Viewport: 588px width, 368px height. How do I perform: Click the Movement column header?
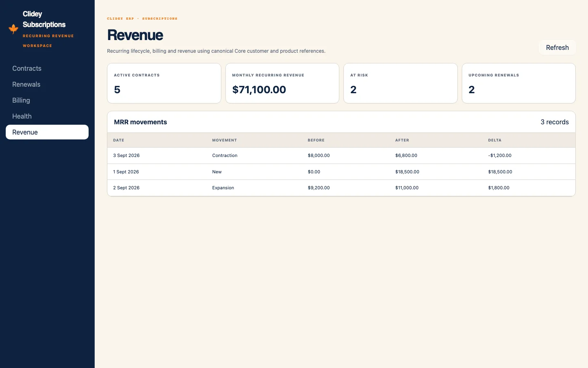pyautogui.click(x=225, y=140)
